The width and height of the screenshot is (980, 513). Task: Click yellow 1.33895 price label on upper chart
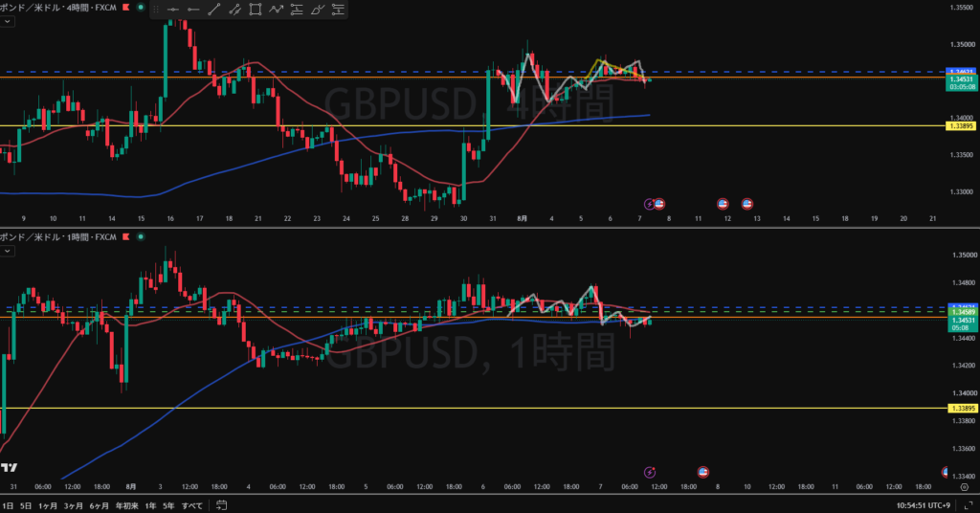point(962,126)
